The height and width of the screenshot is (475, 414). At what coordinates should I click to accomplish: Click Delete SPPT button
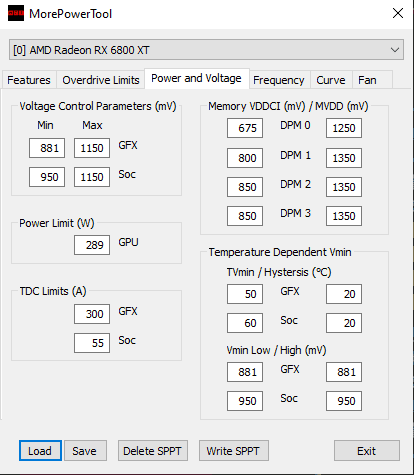coord(153,451)
